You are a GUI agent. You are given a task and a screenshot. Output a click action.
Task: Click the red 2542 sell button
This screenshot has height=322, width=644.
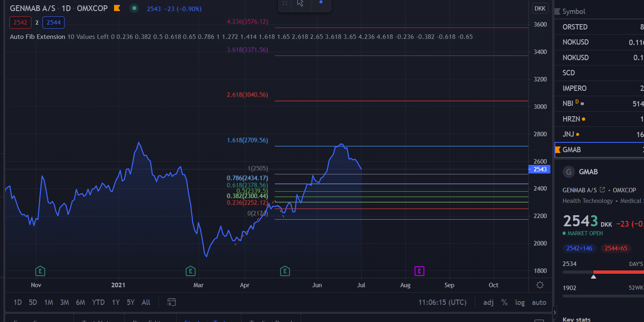[x=20, y=23]
